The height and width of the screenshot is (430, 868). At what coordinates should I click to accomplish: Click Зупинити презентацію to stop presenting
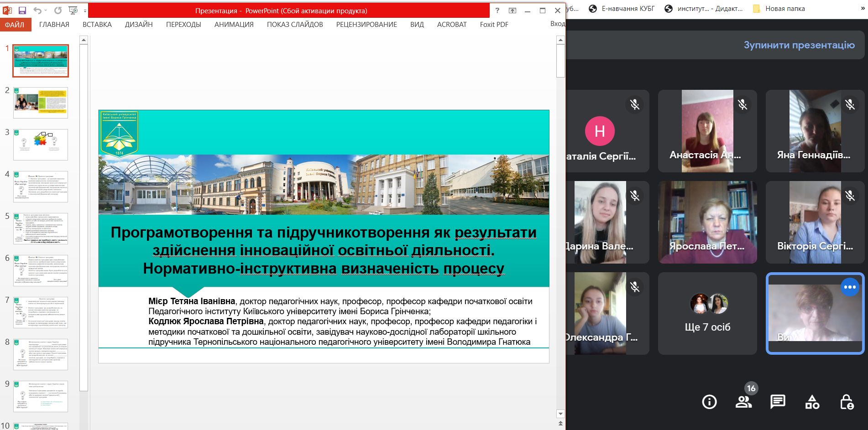(799, 45)
